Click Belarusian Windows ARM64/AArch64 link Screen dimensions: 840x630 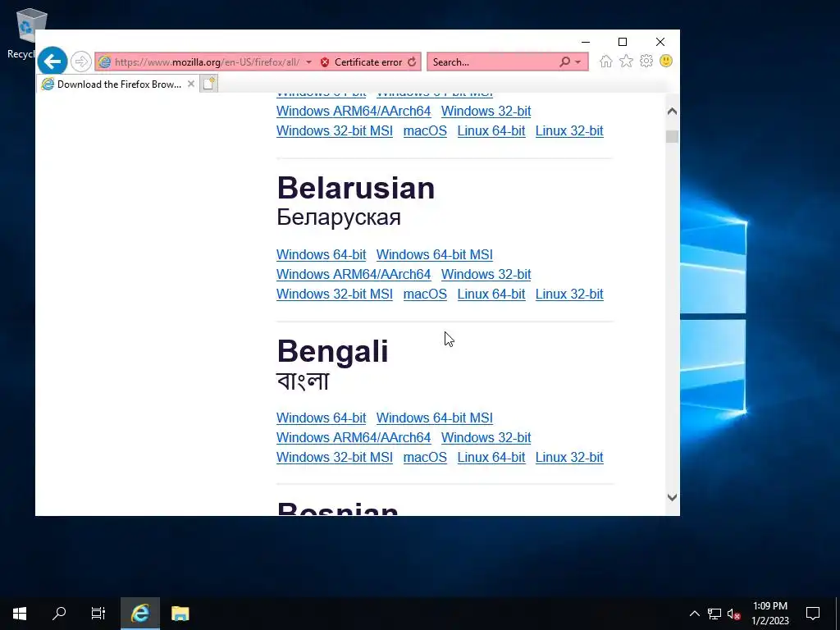point(354,274)
